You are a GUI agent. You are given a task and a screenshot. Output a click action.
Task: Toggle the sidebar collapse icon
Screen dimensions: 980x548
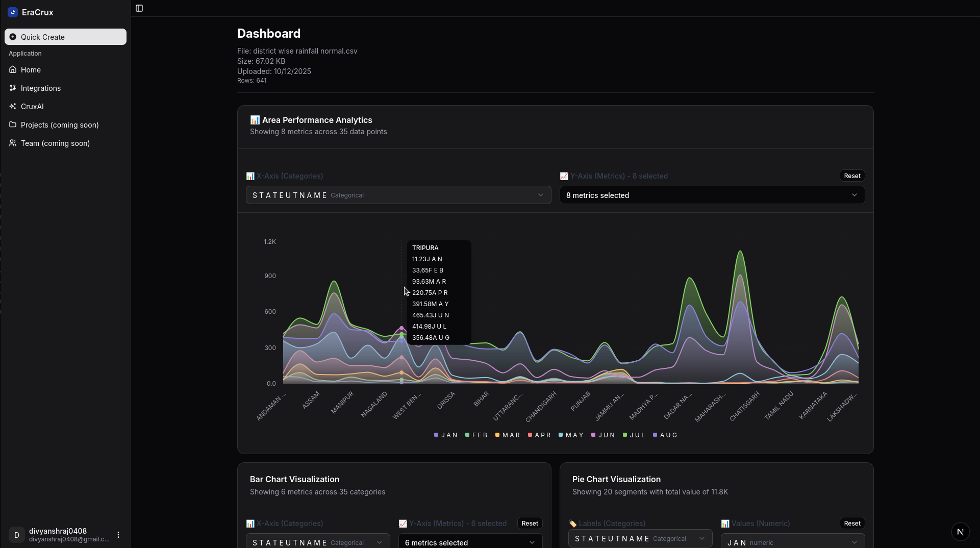pos(139,8)
